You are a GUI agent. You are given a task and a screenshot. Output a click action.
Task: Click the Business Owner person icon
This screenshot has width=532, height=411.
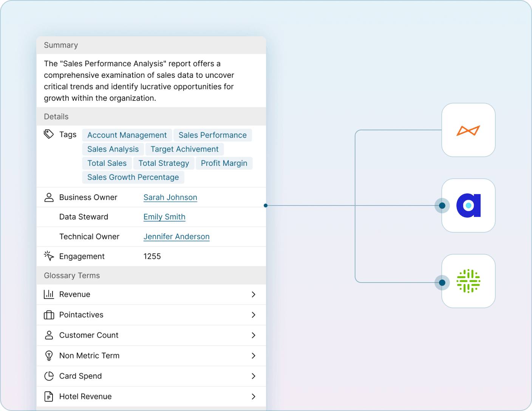49,197
